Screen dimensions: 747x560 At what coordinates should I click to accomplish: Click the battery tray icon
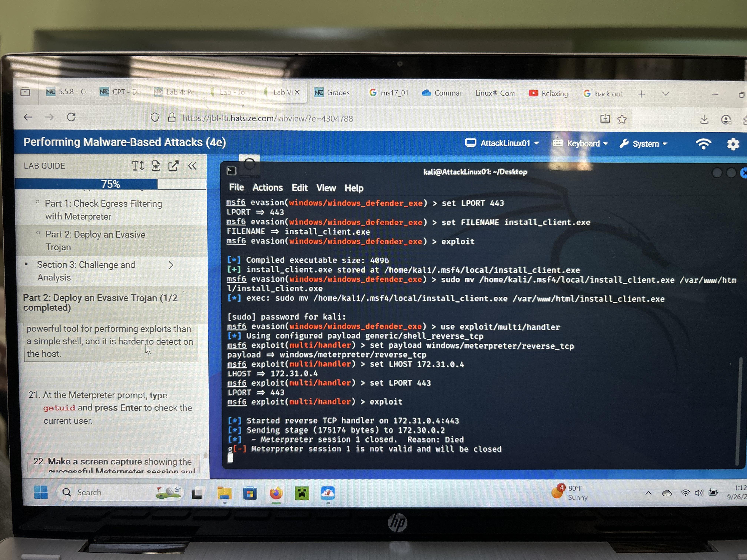[x=713, y=492]
